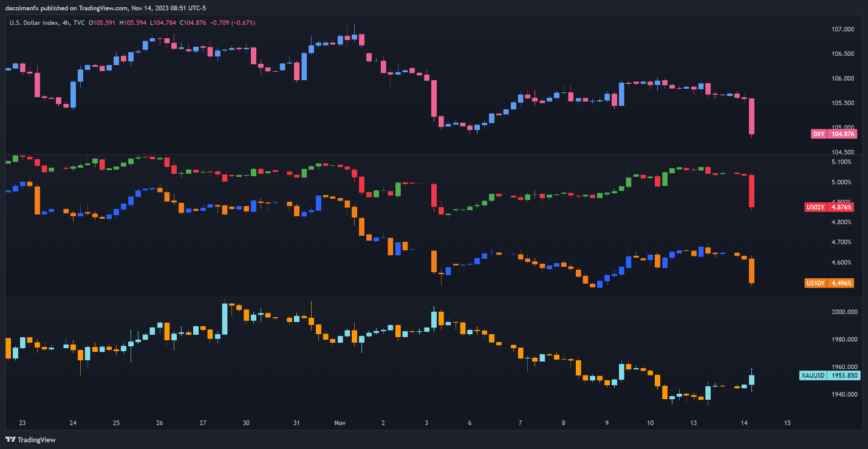The image size is (868, 449).
Task: Click the 30 date label on time axis
Action: [x=246, y=422]
